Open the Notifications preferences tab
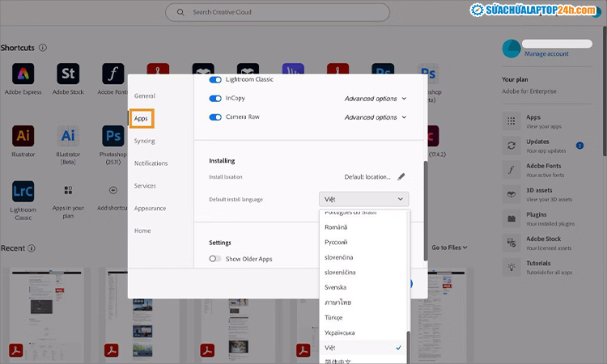607x364 pixels. tap(151, 163)
